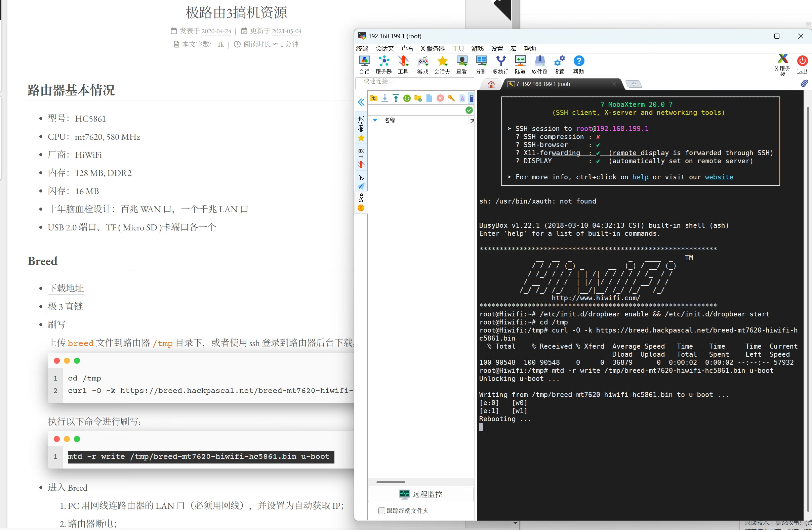Open a new tab with plus button
The image size is (812, 530).
[x=634, y=84]
